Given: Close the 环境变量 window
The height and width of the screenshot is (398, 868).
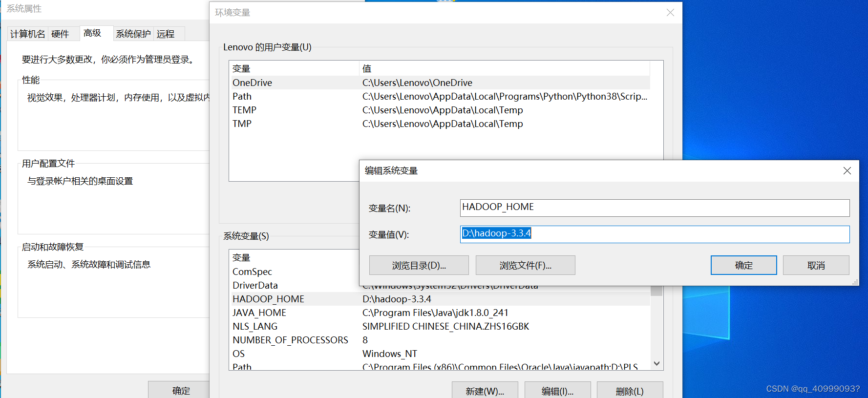Looking at the screenshot, I should pos(670,13).
